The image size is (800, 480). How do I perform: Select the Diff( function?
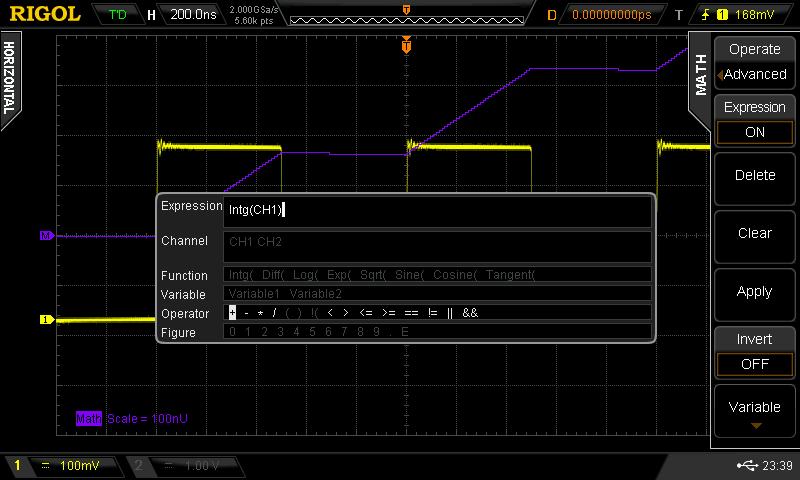273,275
